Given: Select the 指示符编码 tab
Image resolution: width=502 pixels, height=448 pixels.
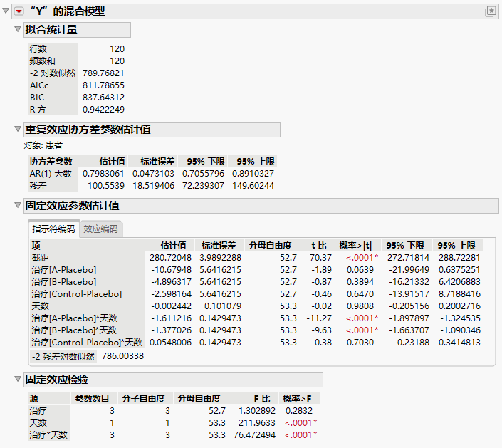Looking at the screenshot, I should tap(53, 229).
